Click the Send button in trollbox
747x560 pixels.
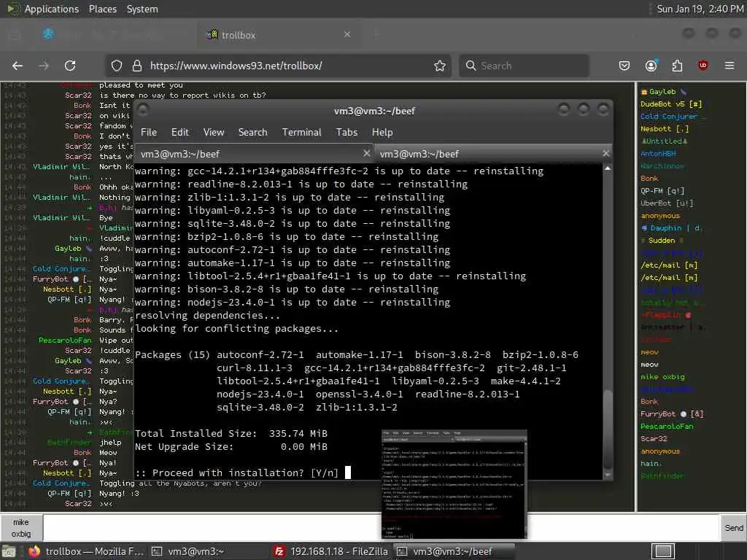point(734,528)
